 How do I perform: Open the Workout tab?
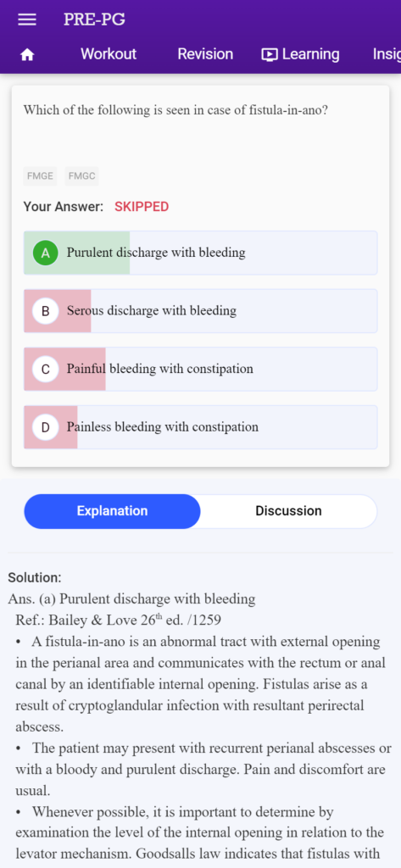pyautogui.click(x=109, y=54)
